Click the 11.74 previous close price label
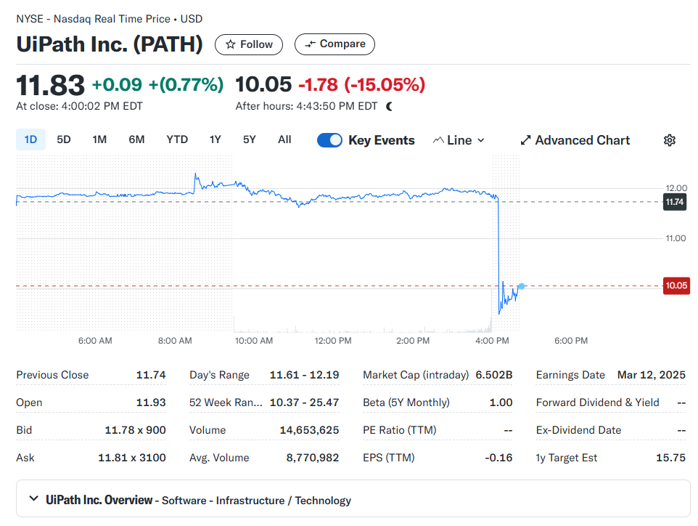The width and height of the screenshot is (698, 526). click(x=676, y=202)
